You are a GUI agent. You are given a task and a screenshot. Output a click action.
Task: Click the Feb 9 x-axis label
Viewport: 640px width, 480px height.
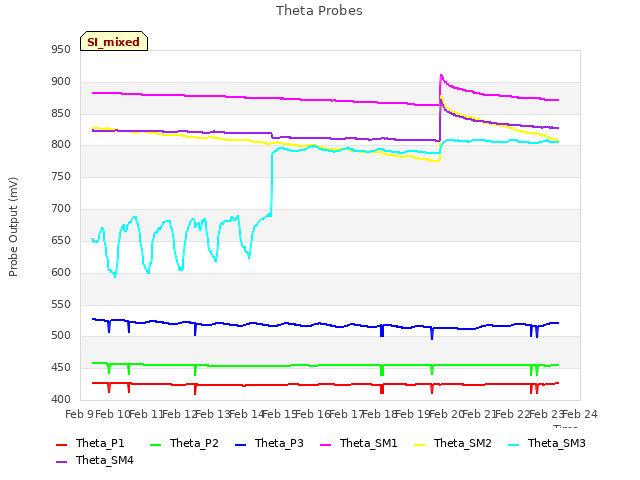pos(79,415)
